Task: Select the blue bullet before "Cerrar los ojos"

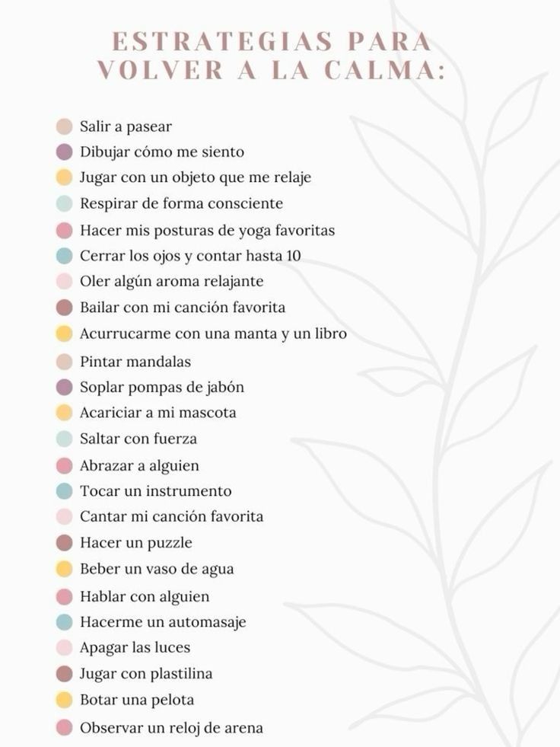Action: click(x=65, y=256)
